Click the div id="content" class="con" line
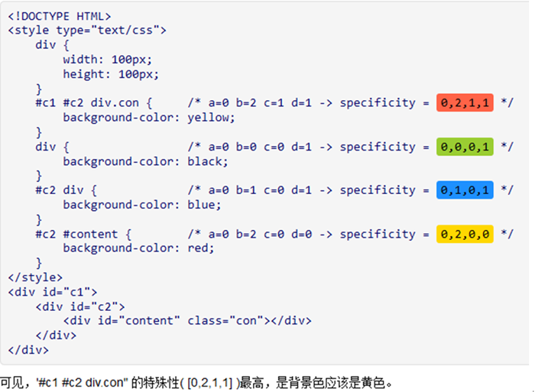 click(x=187, y=321)
